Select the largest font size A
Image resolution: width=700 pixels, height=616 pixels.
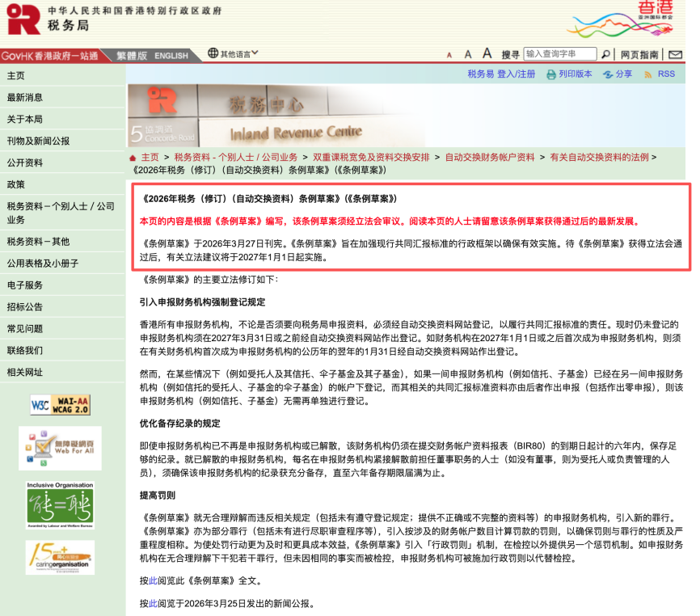[487, 53]
